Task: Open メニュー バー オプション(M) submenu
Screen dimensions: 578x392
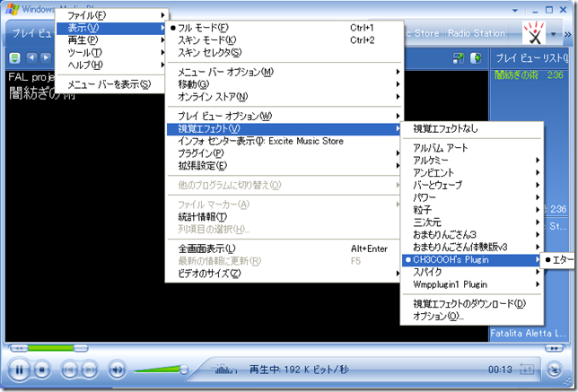Action: 284,72
